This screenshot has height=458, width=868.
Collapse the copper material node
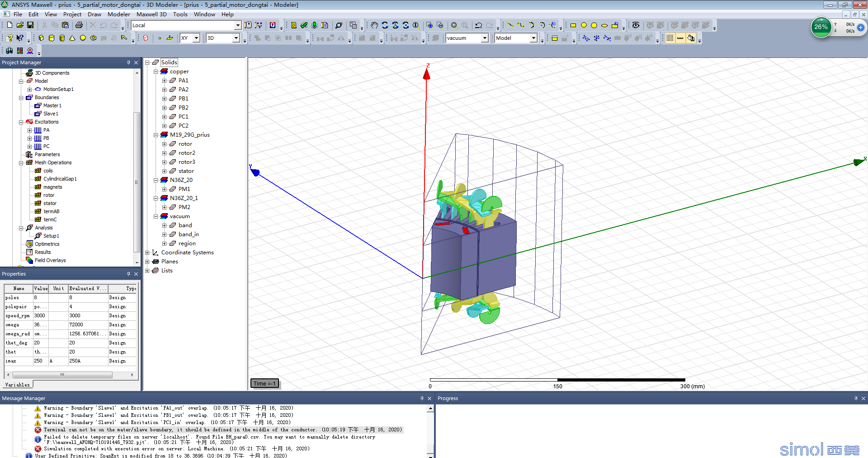click(156, 72)
